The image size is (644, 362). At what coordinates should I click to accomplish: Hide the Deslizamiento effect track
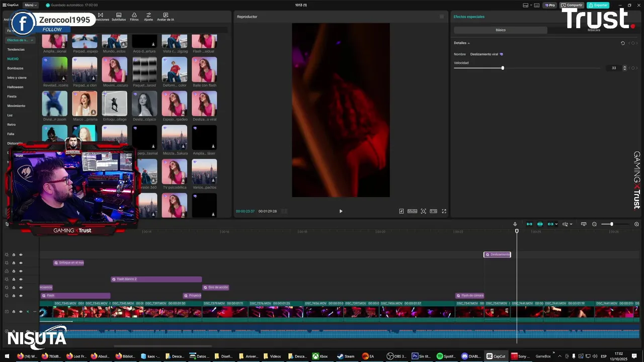click(x=21, y=254)
